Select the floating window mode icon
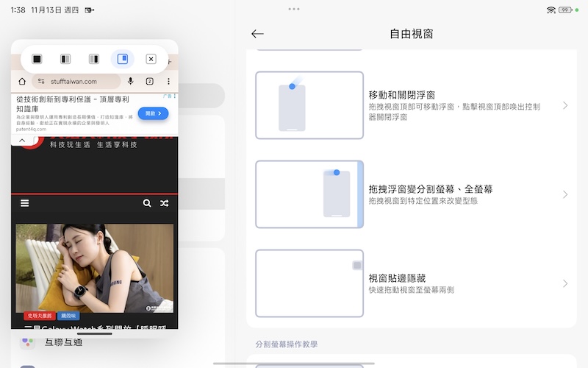This screenshot has height=368, width=588. pyautogui.click(x=123, y=59)
